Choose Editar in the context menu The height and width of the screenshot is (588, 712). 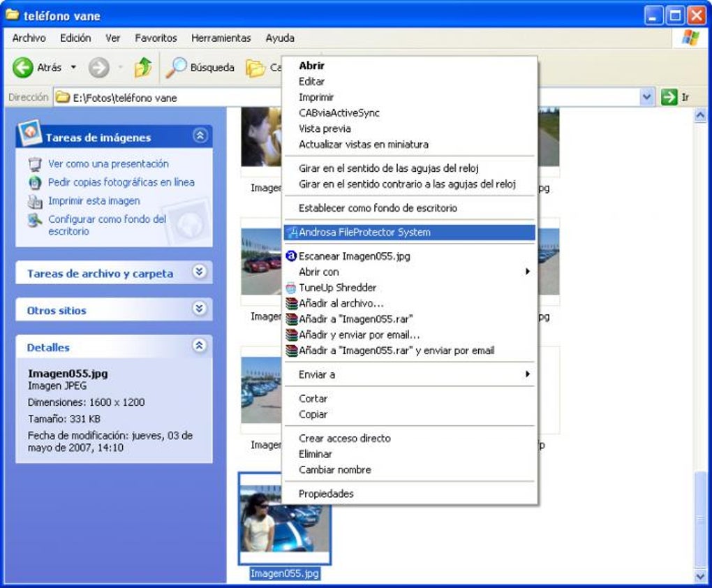pos(409,82)
